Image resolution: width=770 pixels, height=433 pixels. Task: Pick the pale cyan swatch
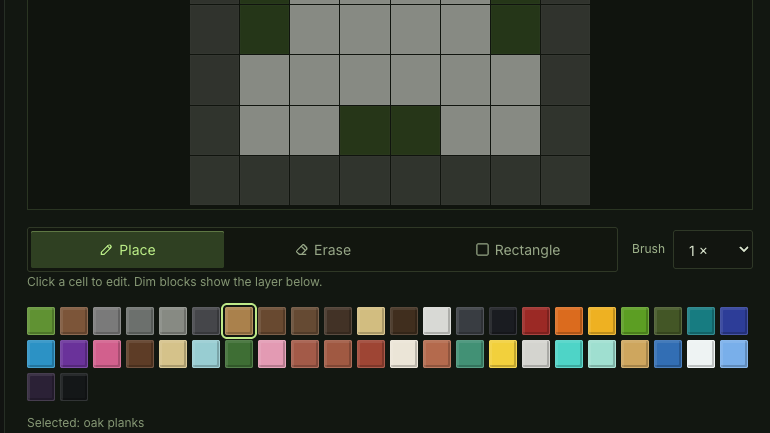pos(206,353)
